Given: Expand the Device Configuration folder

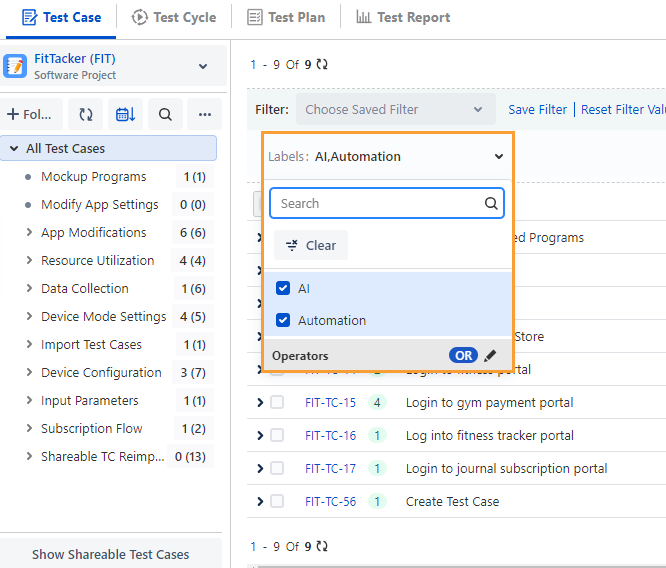Looking at the screenshot, I should 29,373.
